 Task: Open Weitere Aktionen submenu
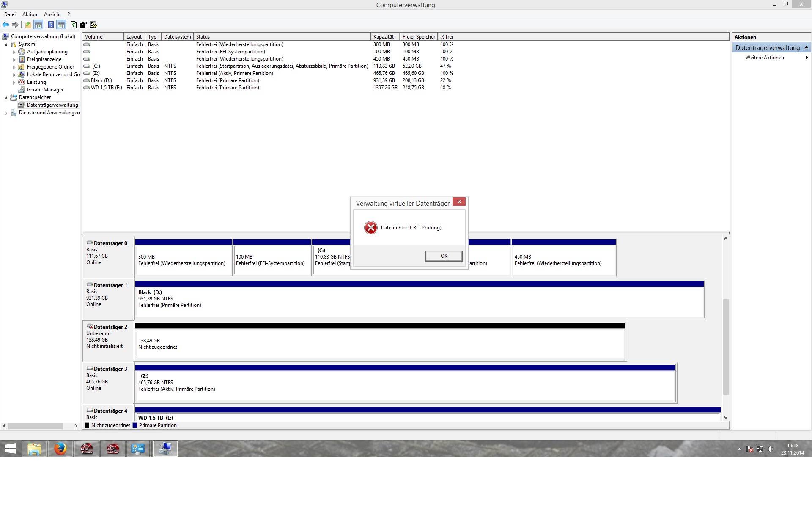pyautogui.click(x=765, y=58)
